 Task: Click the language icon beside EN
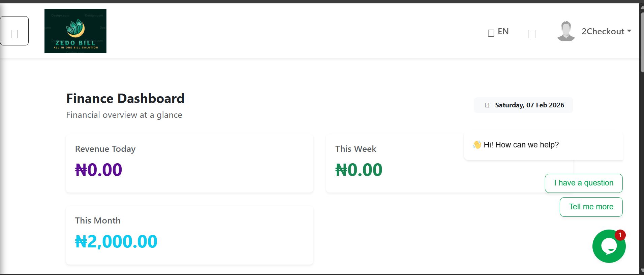[491, 33]
